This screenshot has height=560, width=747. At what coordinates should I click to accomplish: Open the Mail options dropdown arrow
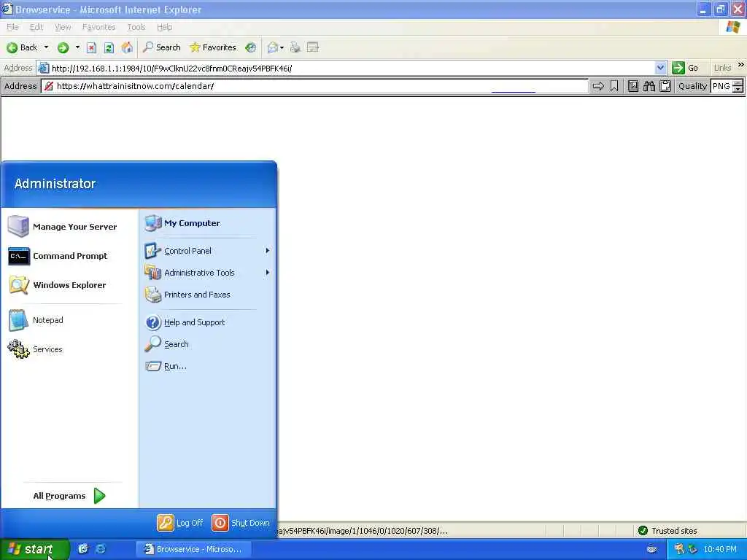[x=282, y=47]
